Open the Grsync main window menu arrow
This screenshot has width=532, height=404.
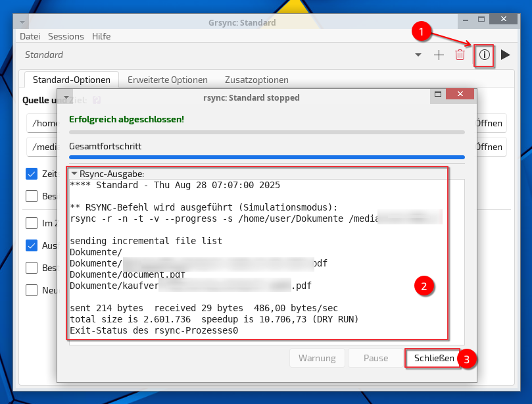pyautogui.click(x=22, y=22)
